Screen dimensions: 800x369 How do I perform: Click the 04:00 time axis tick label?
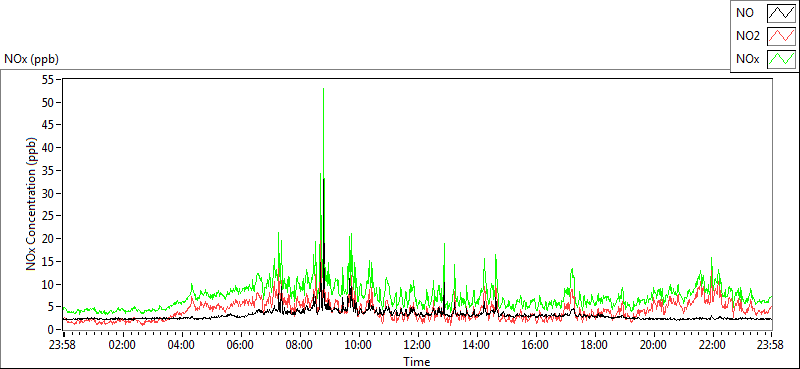click(182, 344)
